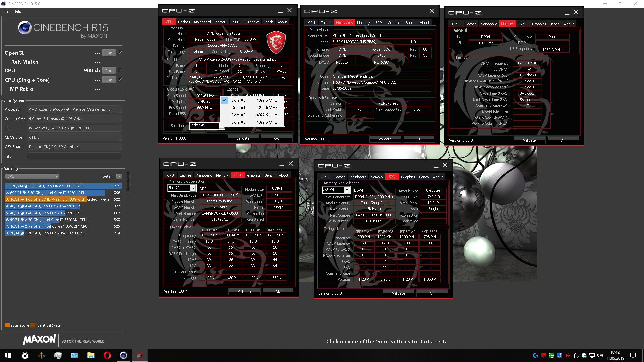
Task: Toggle the CPU Single Core checkbox
Action: click(120, 80)
